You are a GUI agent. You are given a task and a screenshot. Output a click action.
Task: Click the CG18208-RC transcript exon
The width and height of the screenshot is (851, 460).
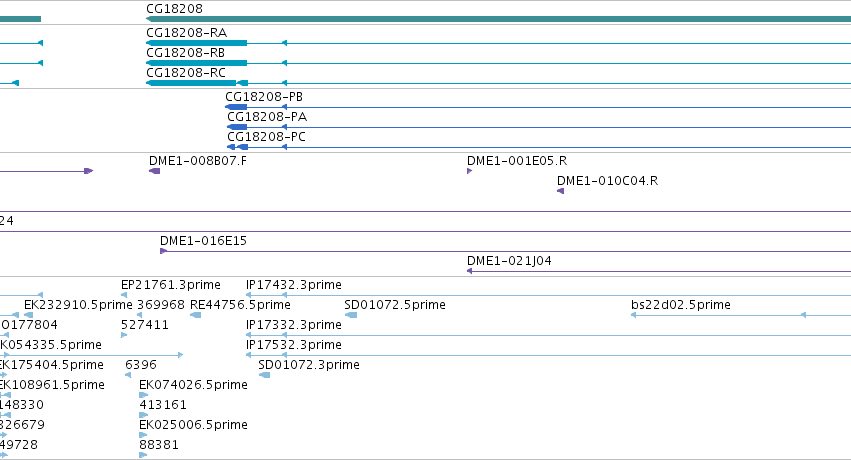coord(191,83)
